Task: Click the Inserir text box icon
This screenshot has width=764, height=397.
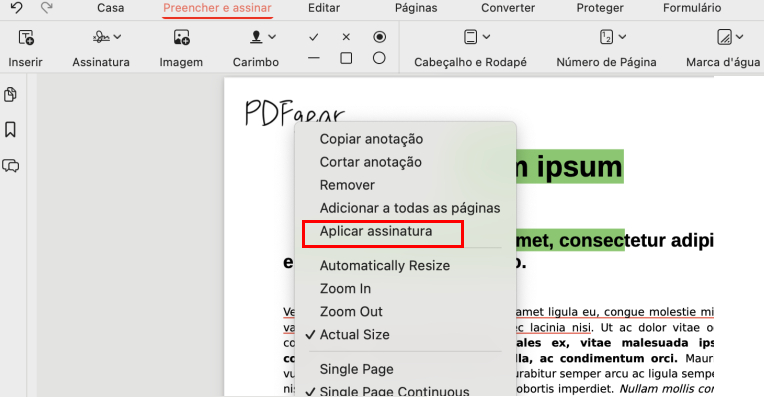Action: 26,38
